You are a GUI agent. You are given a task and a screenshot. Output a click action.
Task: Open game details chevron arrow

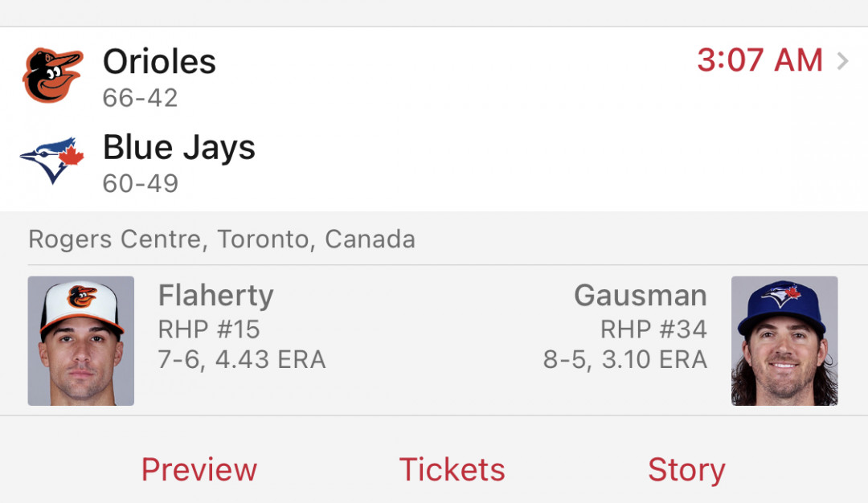point(842,61)
